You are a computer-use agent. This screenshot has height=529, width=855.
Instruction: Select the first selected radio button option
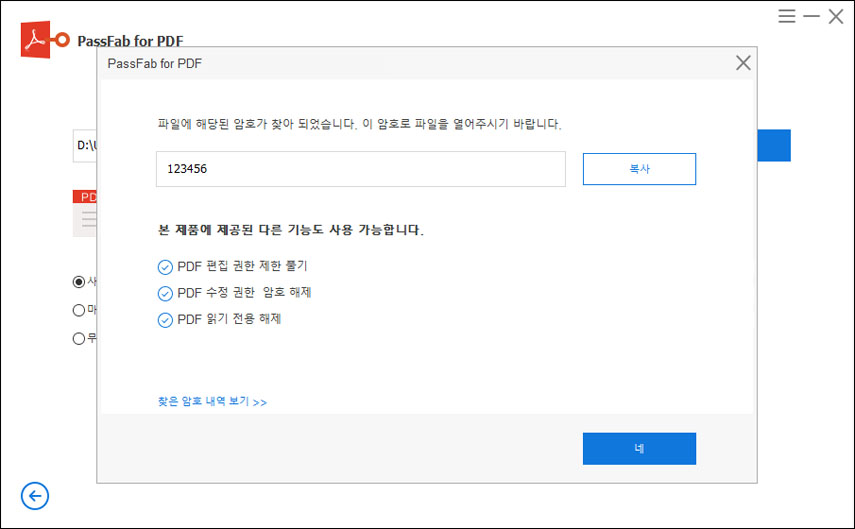[79, 282]
